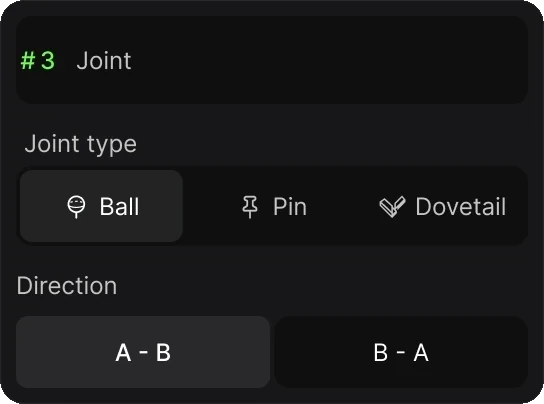Switch joint type to Pin

pos(274,206)
